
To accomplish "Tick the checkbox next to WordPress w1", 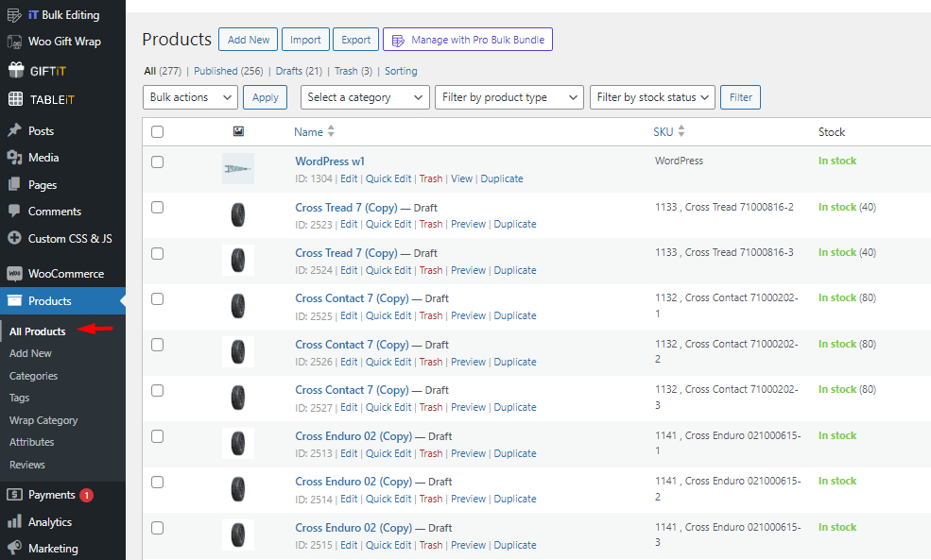I will point(157,161).
